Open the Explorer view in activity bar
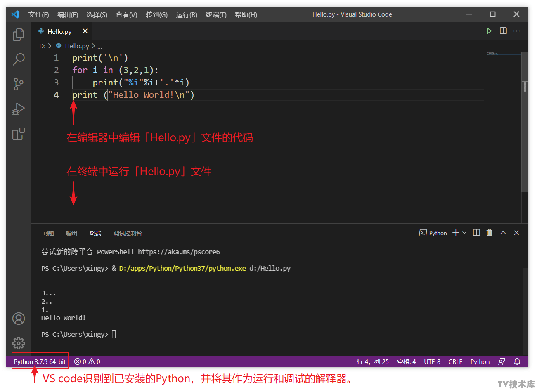537x392 pixels. (x=18, y=35)
